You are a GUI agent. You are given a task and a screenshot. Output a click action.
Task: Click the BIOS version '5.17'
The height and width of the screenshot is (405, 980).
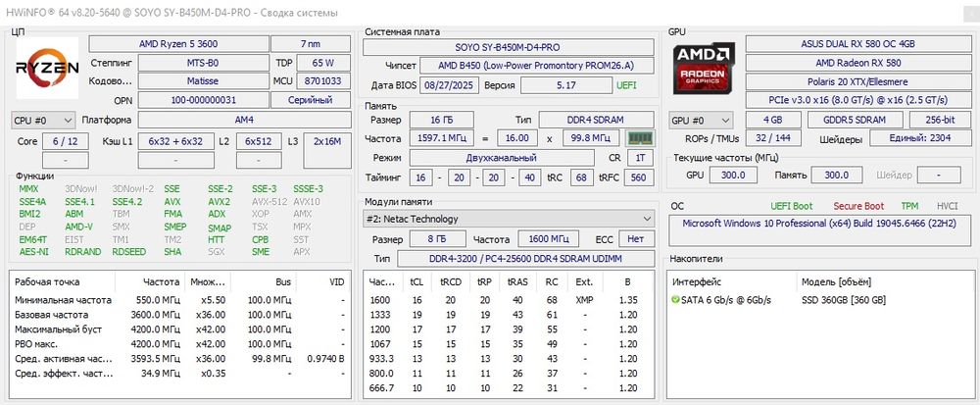pos(566,85)
